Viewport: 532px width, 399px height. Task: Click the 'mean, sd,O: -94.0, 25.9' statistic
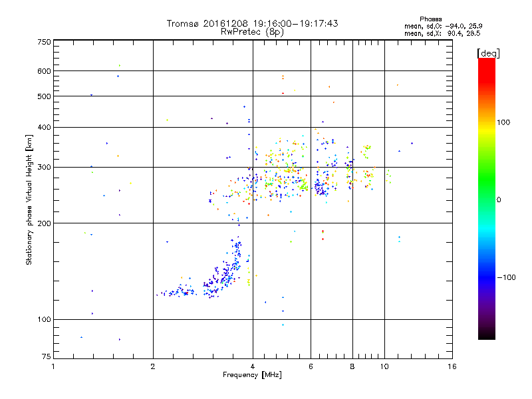click(x=443, y=26)
